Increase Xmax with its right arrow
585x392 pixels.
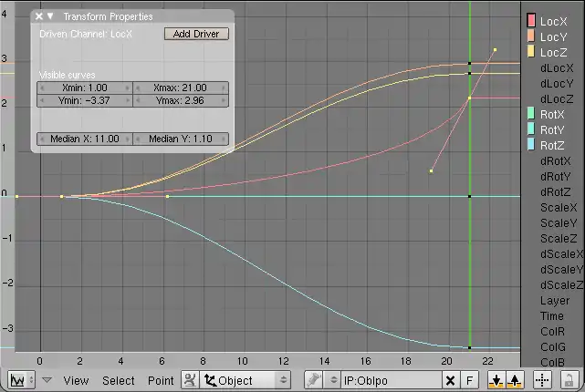pos(223,88)
